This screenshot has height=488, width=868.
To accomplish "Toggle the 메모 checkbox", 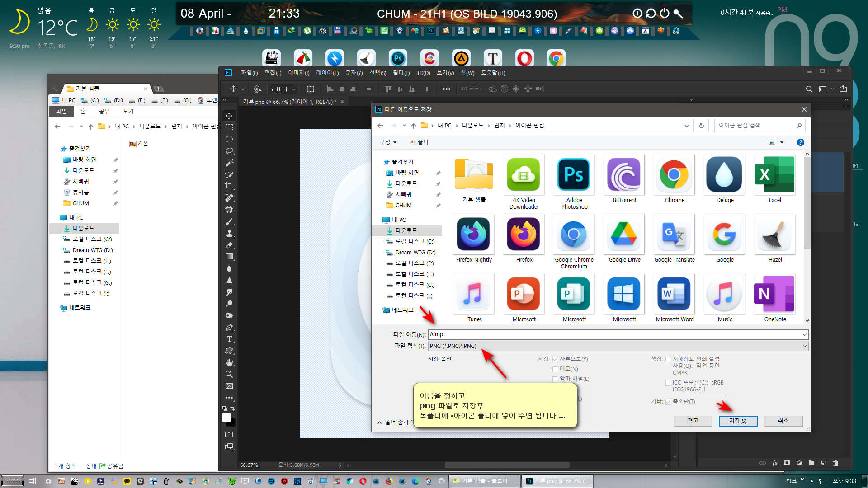I will click(x=556, y=369).
